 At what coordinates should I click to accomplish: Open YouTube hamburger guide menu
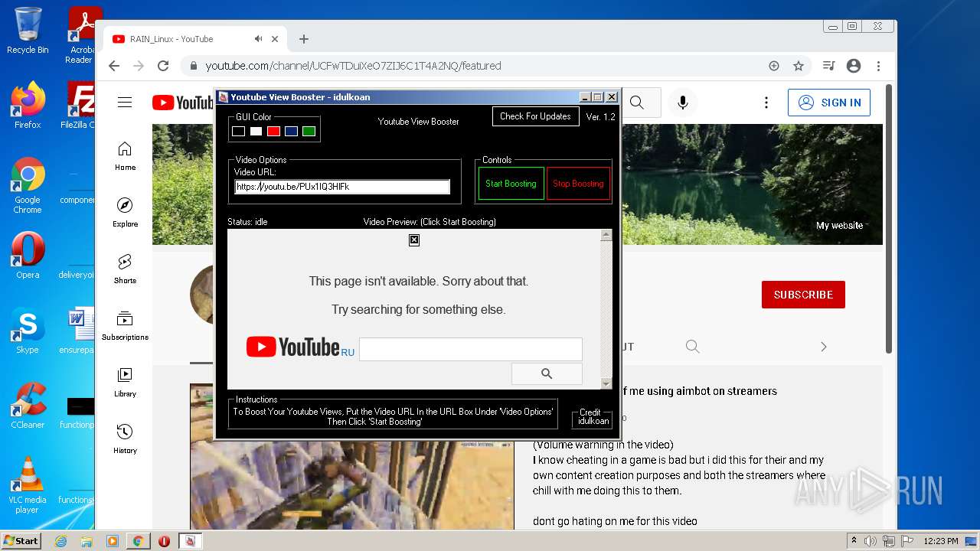(x=125, y=103)
